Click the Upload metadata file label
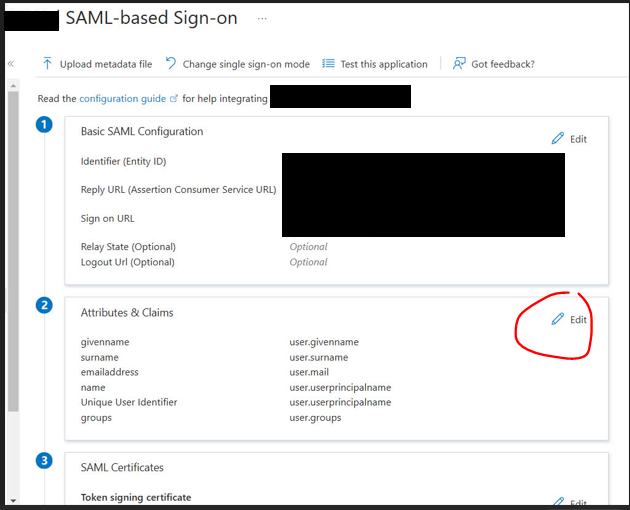Image resolution: width=630 pixels, height=510 pixels. tap(106, 64)
